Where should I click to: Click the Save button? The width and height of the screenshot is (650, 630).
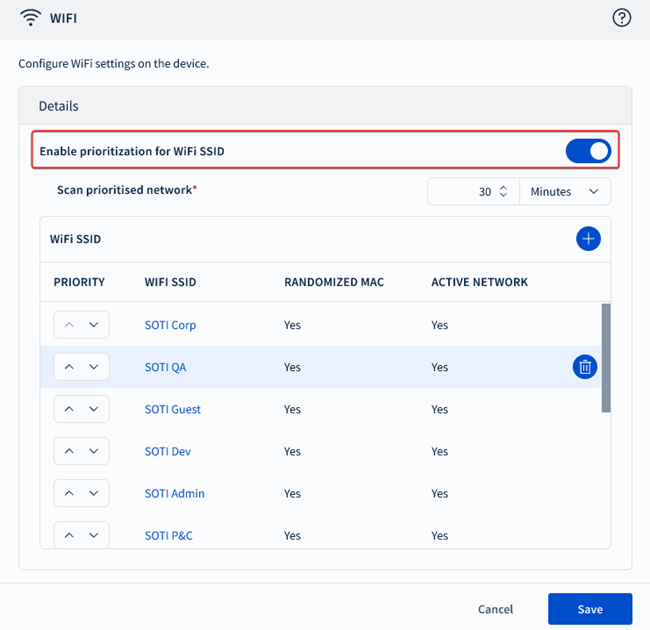[x=590, y=609]
